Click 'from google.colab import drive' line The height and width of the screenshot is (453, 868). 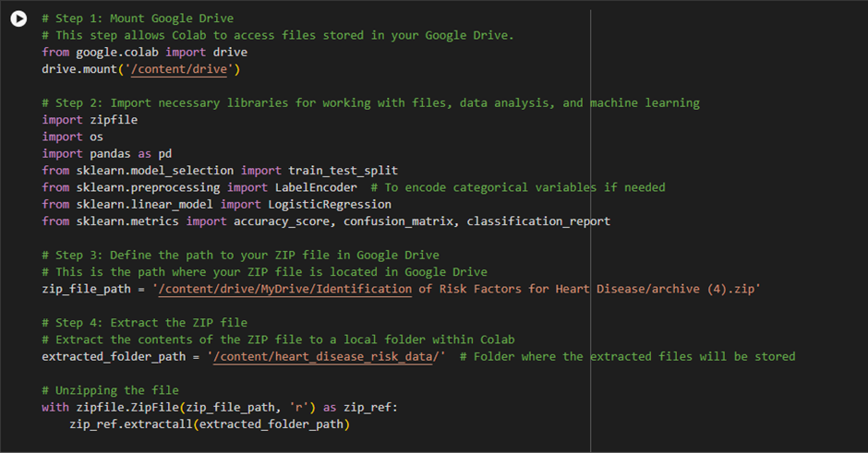pyautogui.click(x=144, y=52)
